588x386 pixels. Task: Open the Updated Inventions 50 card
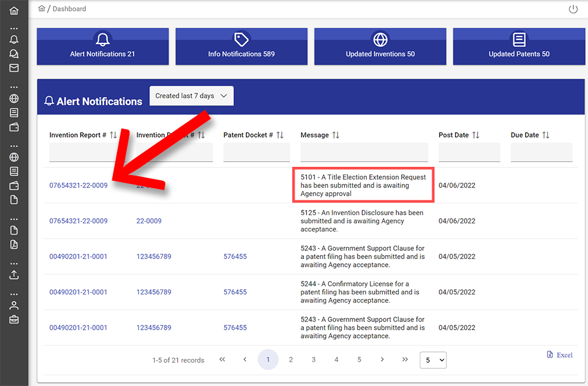point(380,46)
